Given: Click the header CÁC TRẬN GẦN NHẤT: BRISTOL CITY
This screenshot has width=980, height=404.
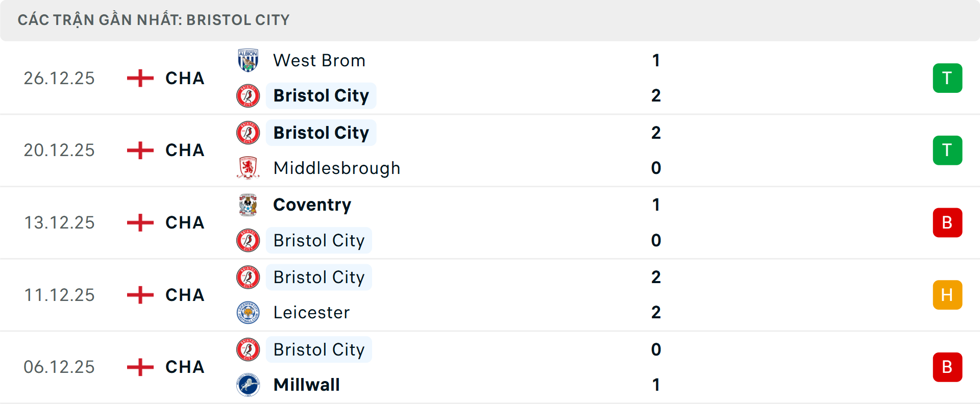Looking at the screenshot, I should (154, 20).
